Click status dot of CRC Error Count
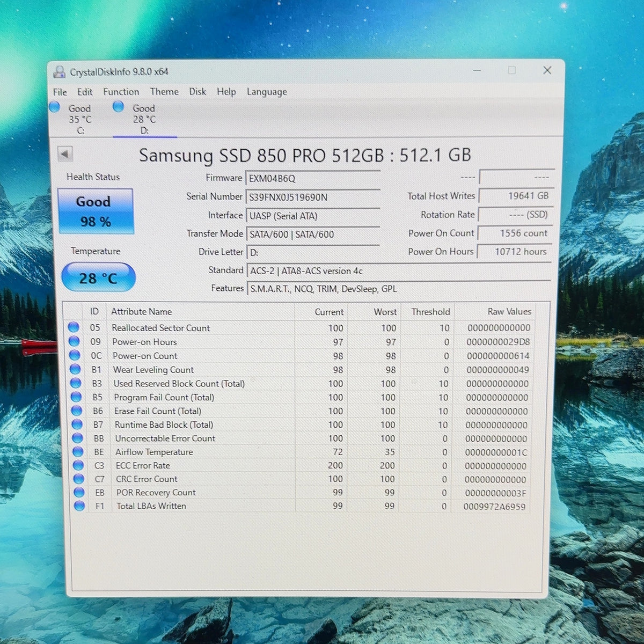This screenshot has width=644, height=644. pyautogui.click(x=79, y=479)
